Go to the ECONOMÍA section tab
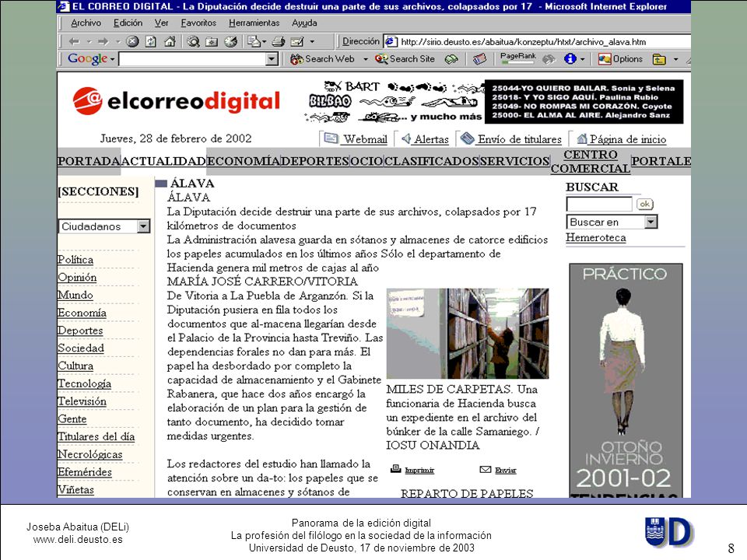 click(244, 161)
